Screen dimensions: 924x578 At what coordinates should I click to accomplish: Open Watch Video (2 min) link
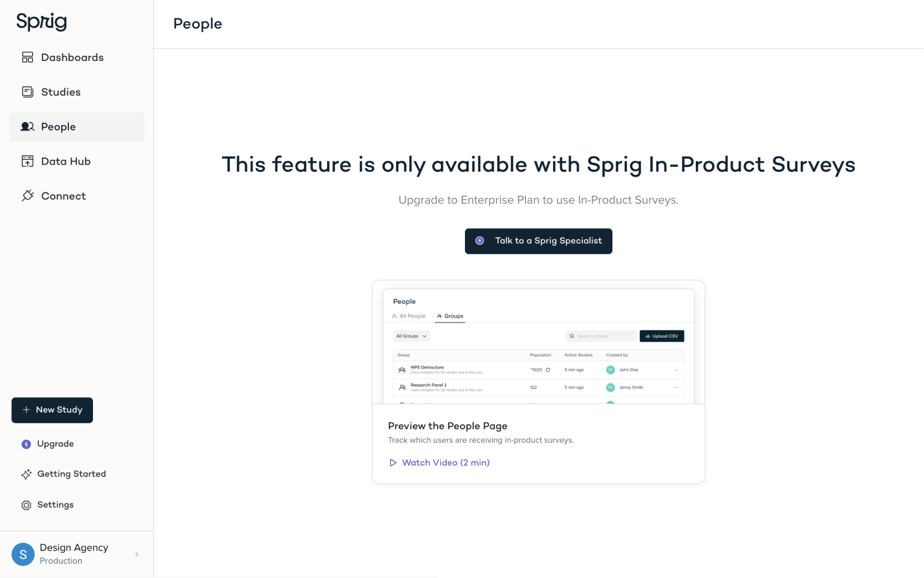click(x=445, y=463)
